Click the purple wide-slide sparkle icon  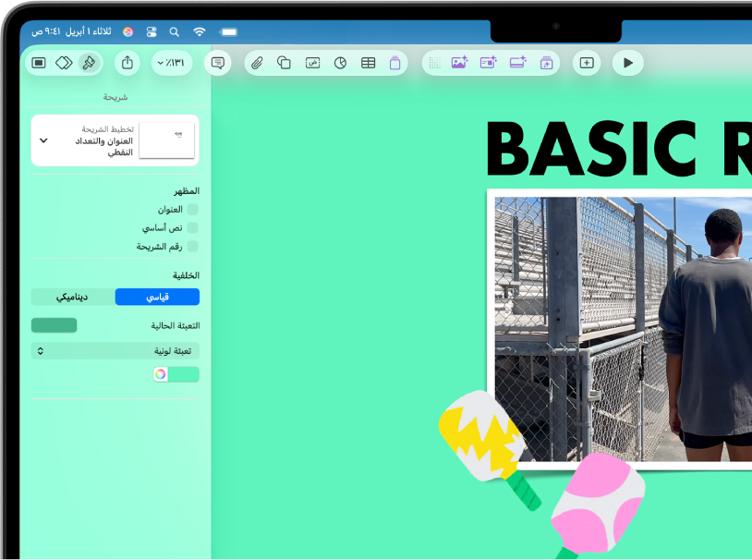point(518,63)
